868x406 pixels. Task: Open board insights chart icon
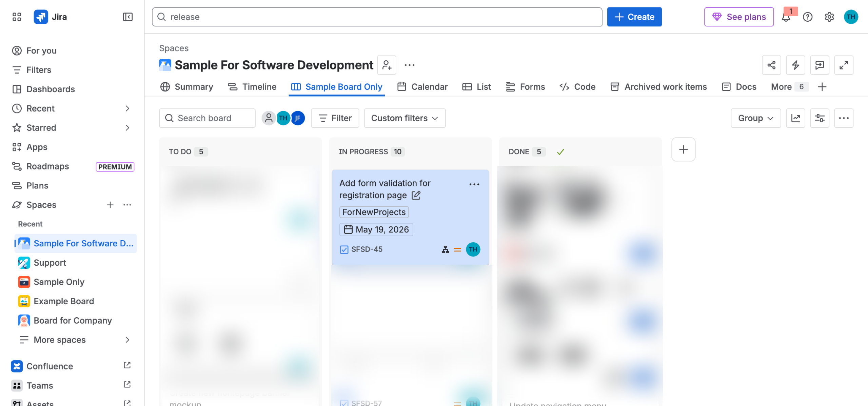(x=795, y=118)
